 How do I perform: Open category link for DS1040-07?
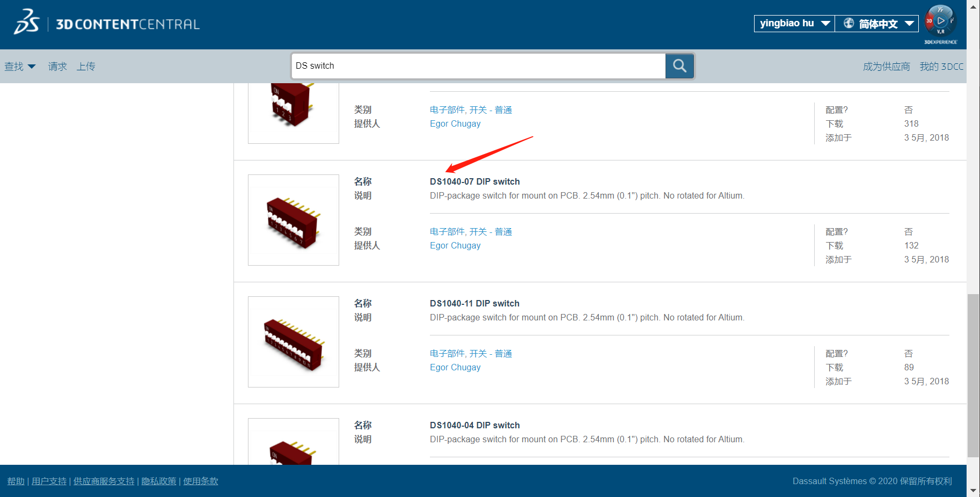tap(471, 231)
